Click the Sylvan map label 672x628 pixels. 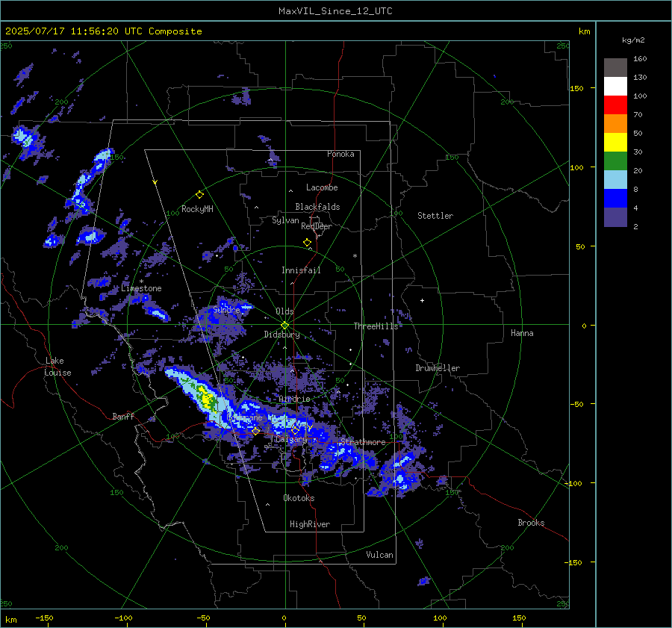(285, 220)
